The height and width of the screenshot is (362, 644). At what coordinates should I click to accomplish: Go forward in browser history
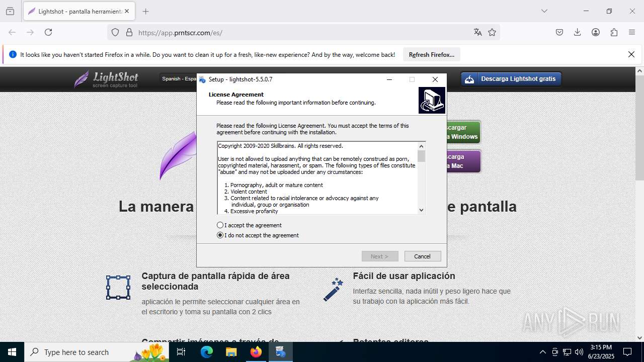[x=30, y=32]
